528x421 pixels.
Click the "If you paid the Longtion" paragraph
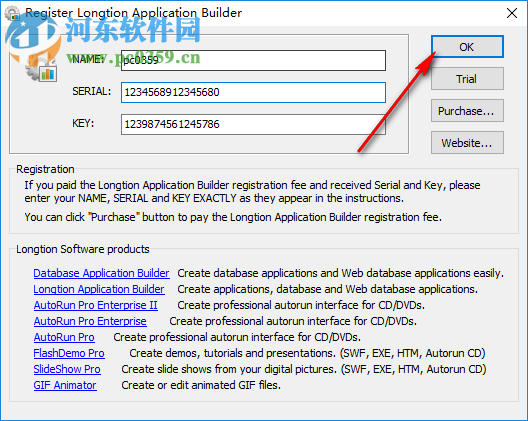[x=252, y=192]
